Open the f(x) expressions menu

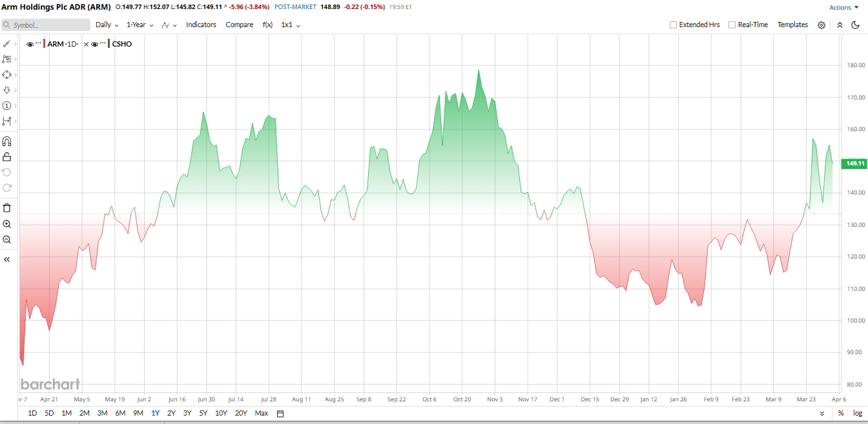tap(267, 25)
